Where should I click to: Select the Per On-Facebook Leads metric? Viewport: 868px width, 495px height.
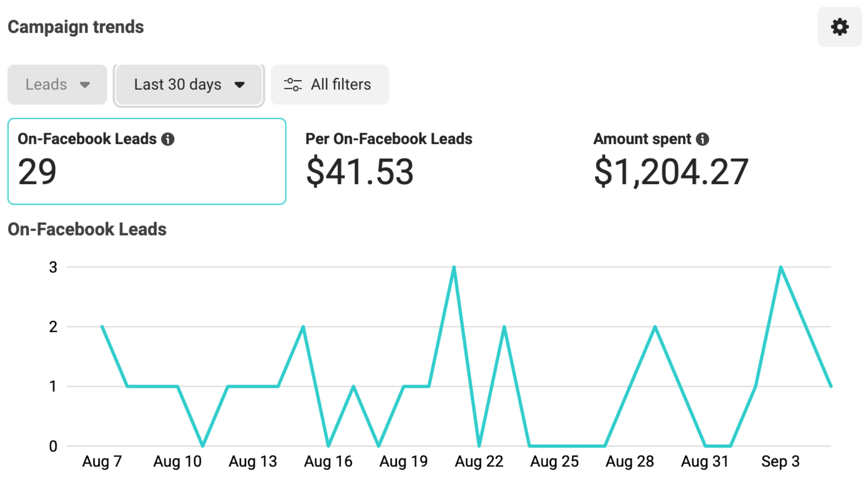pyautogui.click(x=388, y=161)
